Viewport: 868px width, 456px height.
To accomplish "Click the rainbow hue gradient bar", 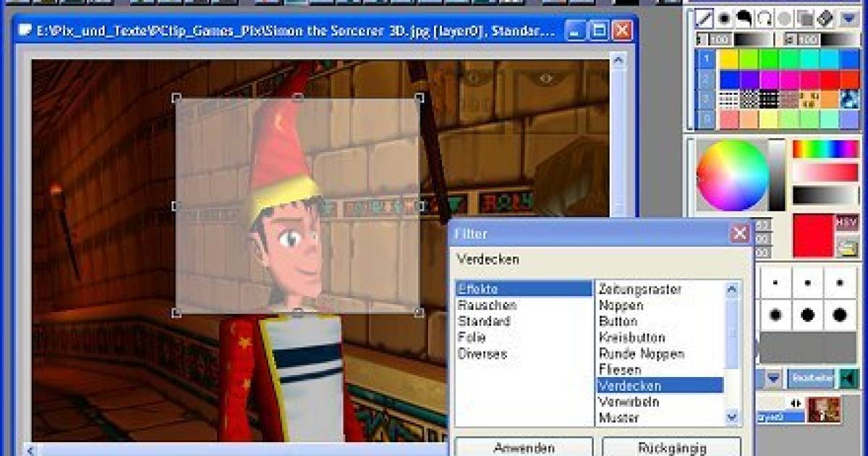I will tap(825, 148).
